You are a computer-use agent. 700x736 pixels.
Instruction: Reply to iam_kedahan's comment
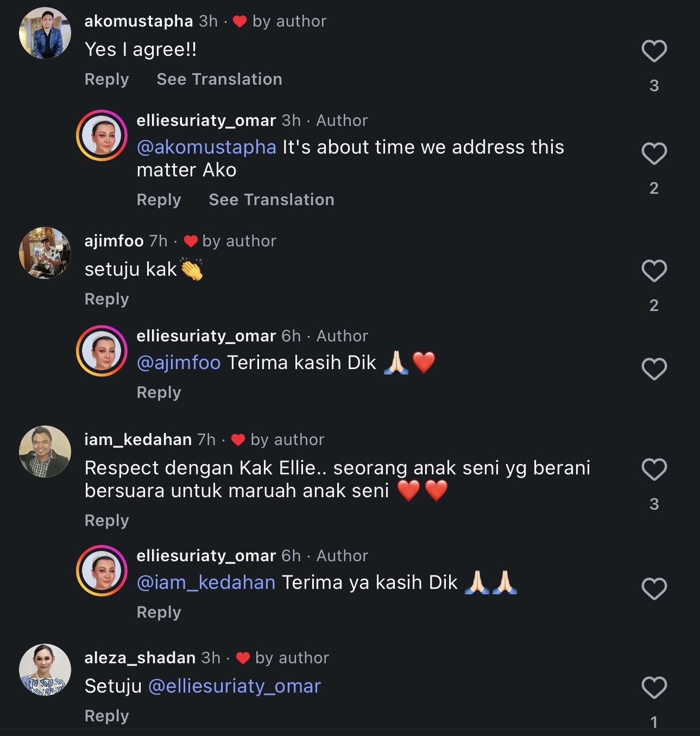(106, 521)
